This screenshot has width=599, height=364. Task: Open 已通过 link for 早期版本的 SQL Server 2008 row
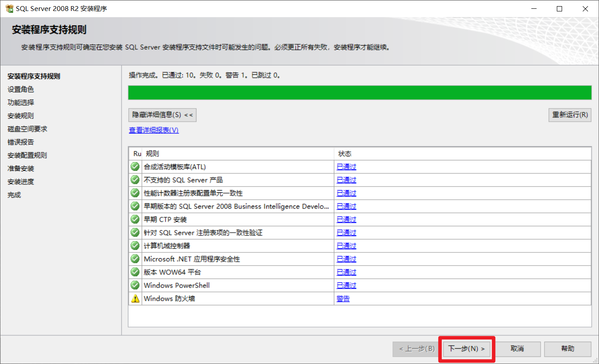pos(346,206)
